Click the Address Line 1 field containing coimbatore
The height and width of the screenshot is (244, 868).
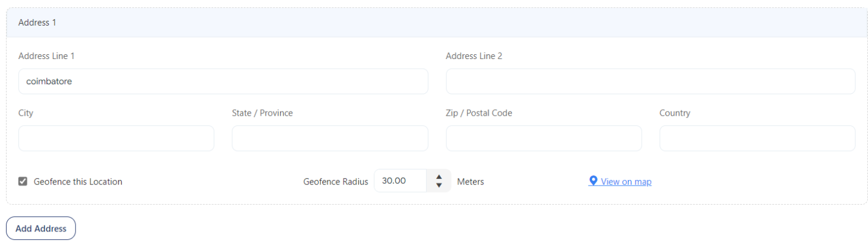click(x=223, y=82)
